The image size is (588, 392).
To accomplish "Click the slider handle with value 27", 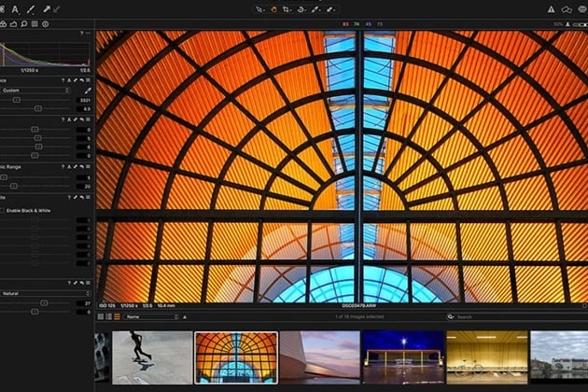I will 44,303.
